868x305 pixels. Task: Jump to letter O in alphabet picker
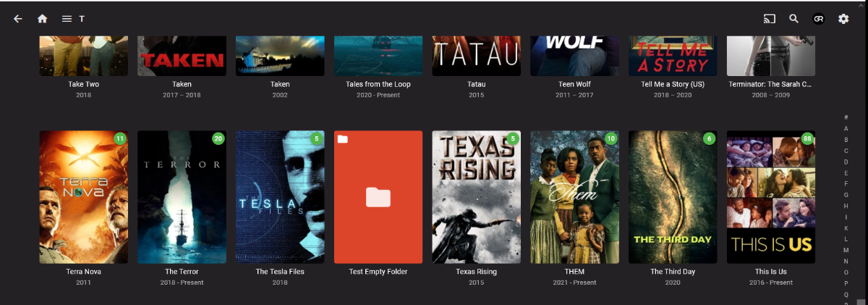click(x=846, y=272)
